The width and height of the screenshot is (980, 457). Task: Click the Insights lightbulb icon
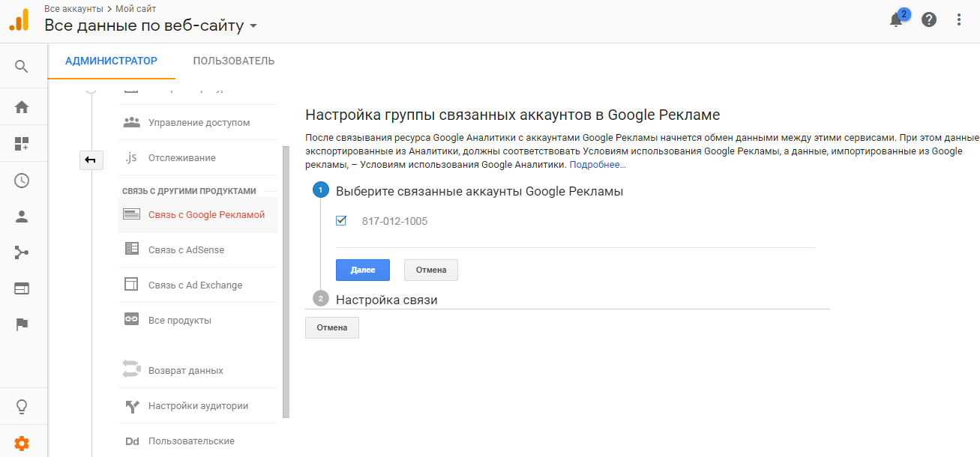[x=22, y=406]
